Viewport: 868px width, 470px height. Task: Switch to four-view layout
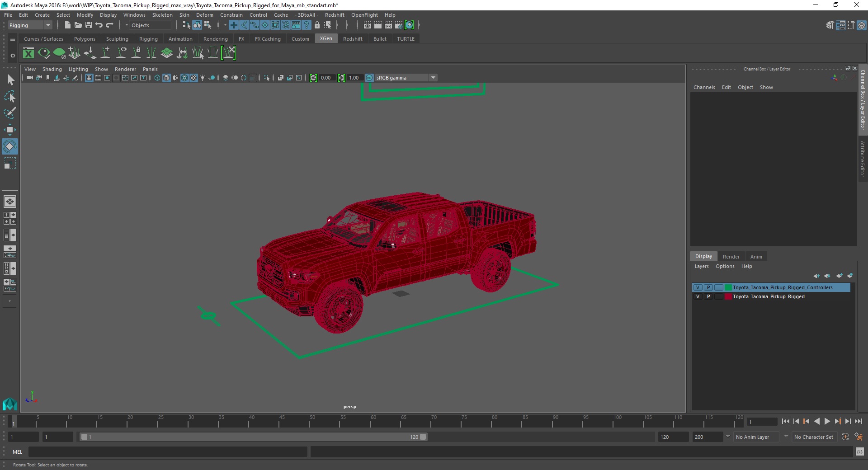(x=10, y=218)
